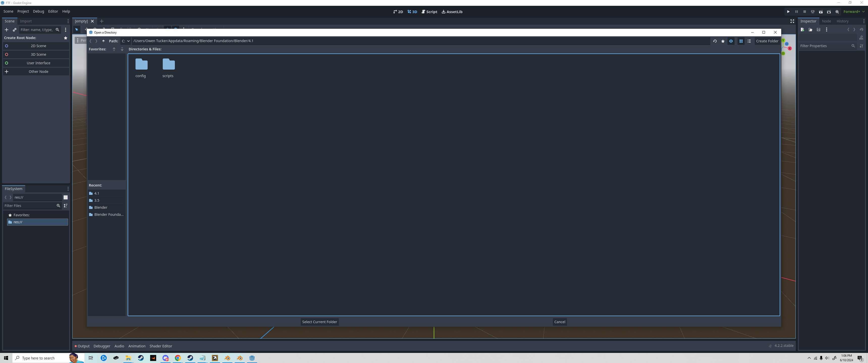Click the directory path input field
Viewport: 868px width, 363px height.
click(x=421, y=41)
